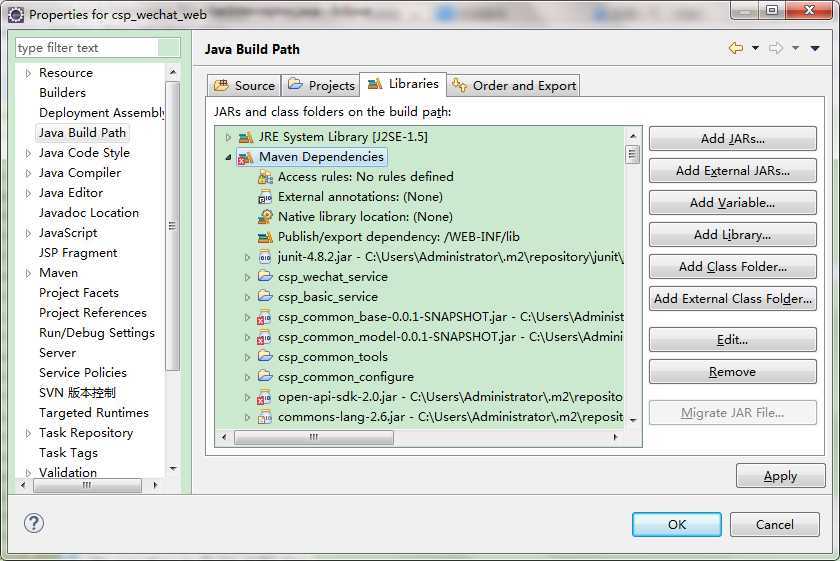This screenshot has height=561, width=840.
Task: Click the Add Variable... button
Action: point(733,203)
